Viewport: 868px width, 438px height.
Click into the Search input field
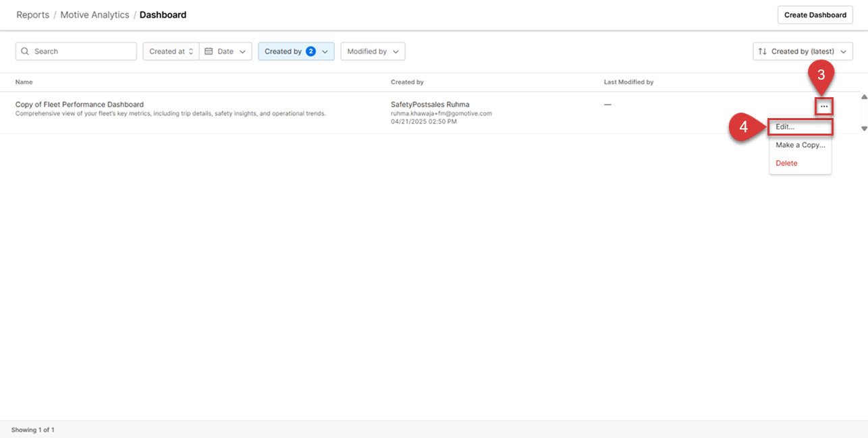point(81,51)
